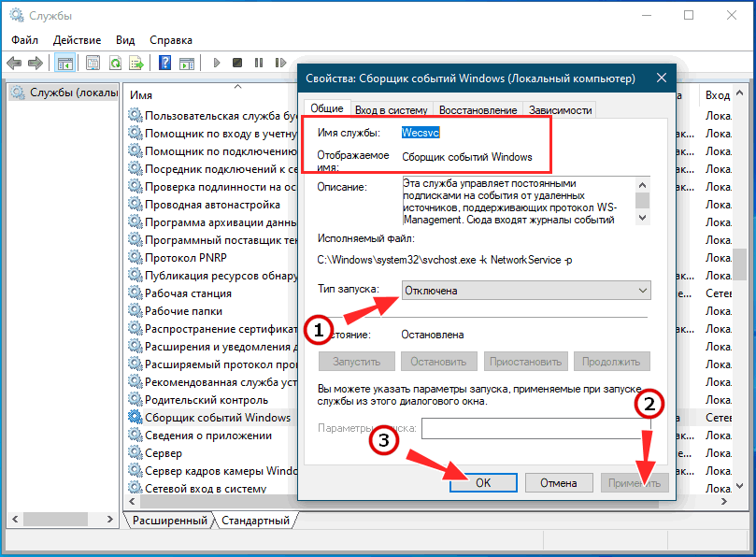Switch to the Зависимости tab
The image size is (756, 557).
click(x=561, y=110)
